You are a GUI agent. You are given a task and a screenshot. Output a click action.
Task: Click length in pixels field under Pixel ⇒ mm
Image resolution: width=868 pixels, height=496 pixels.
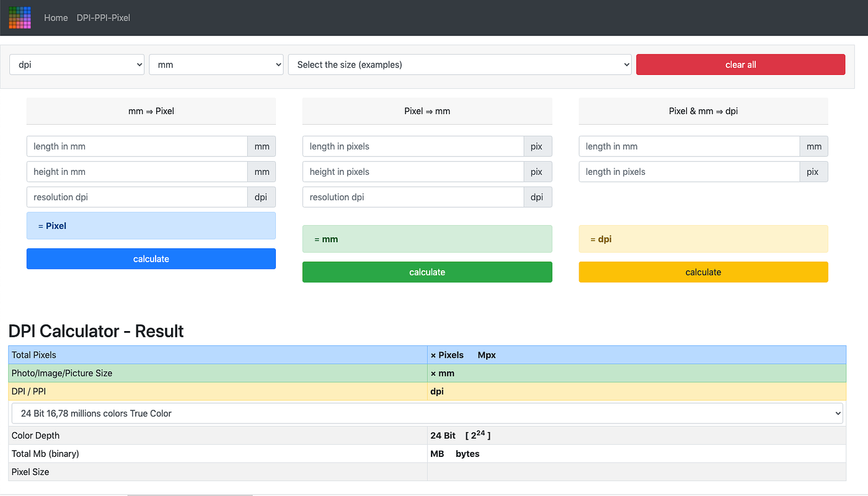[x=413, y=146]
